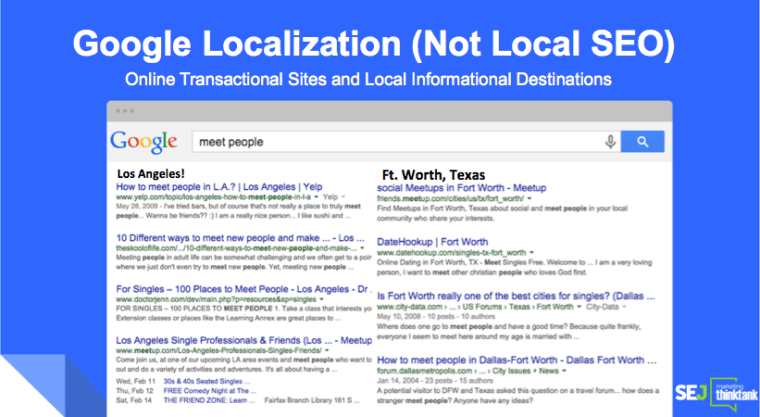The height and width of the screenshot is (417, 760).
Task: Expand the gray City-Data label dropdown arrow
Action: coord(624,307)
